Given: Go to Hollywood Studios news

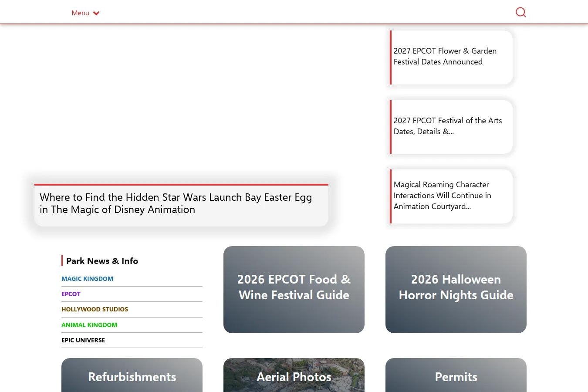Looking at the screenshot, I should 95,309.
